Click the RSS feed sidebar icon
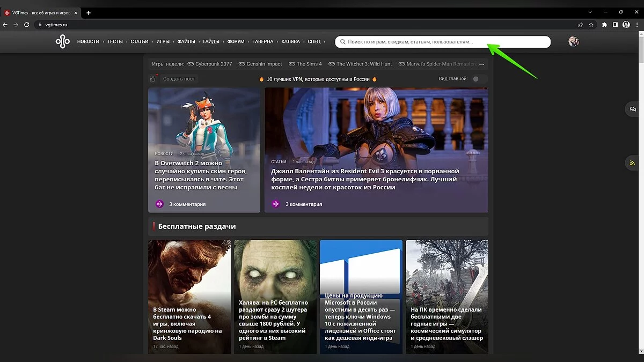 [x=633, y=163]
